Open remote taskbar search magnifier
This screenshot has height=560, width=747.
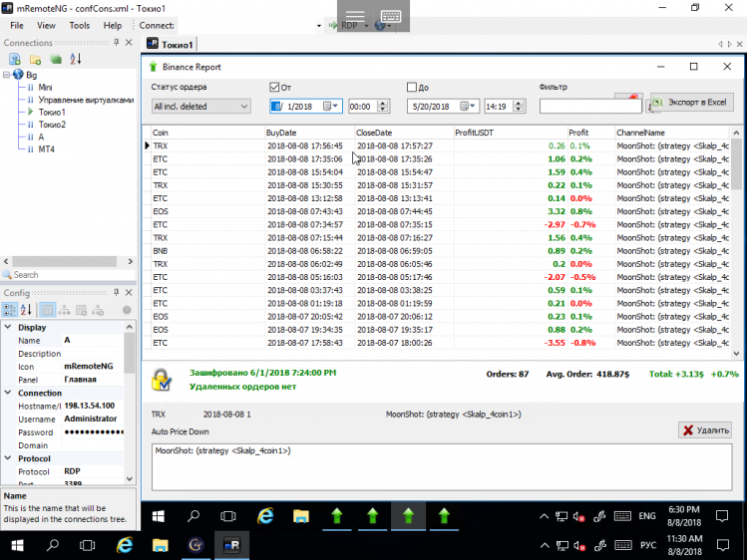coord(193,516)
